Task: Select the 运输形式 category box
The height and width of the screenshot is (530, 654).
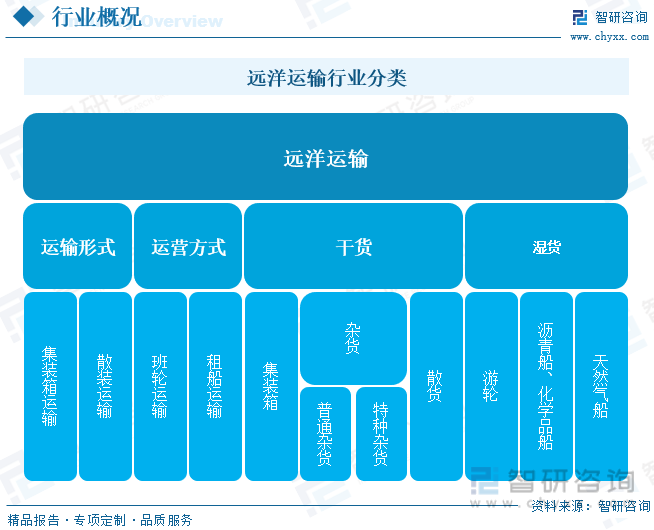Action: coord(78,246)
